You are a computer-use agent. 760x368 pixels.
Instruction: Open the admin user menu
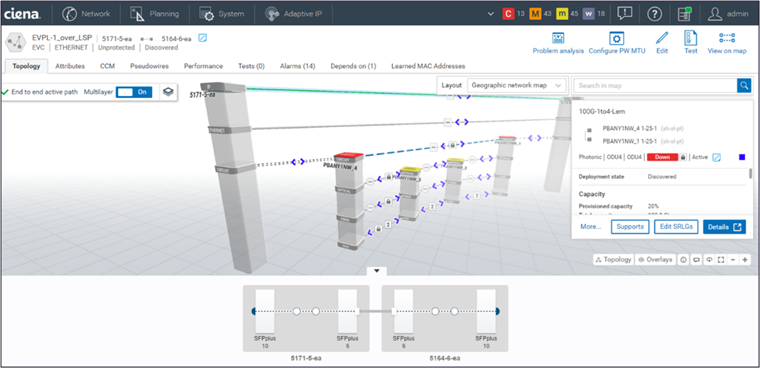728,14
